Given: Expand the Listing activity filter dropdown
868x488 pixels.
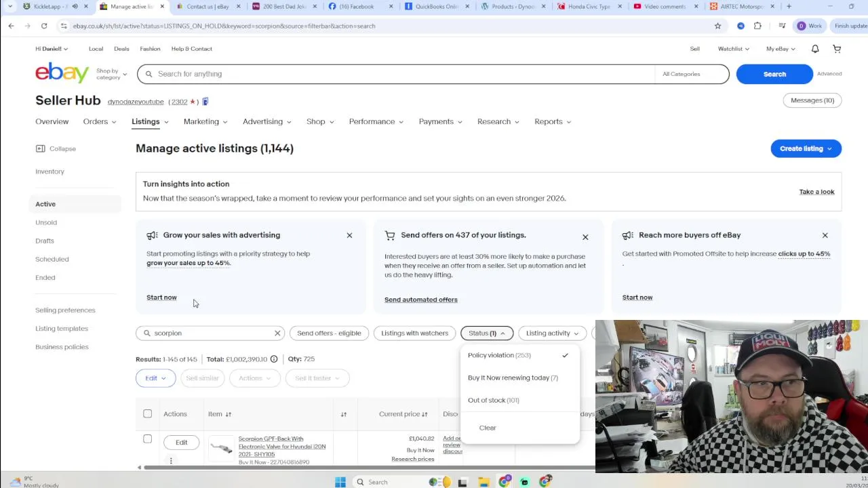Looking at the screenshot, I should (552, 333).
